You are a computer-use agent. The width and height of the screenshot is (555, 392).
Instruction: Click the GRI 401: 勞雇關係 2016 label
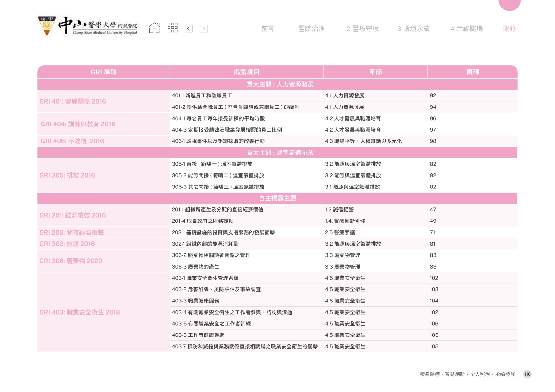[x=73, y=101]
